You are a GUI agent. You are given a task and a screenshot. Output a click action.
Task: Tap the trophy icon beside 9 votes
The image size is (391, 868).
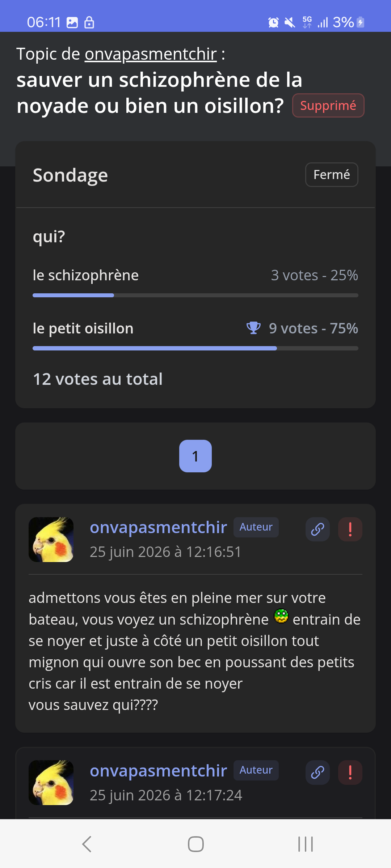253,328
